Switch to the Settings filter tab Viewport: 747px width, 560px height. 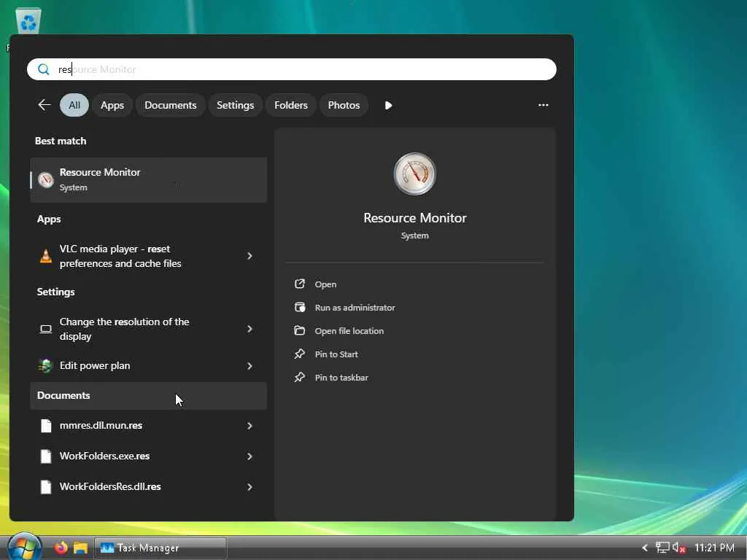[x=236, y=105]
